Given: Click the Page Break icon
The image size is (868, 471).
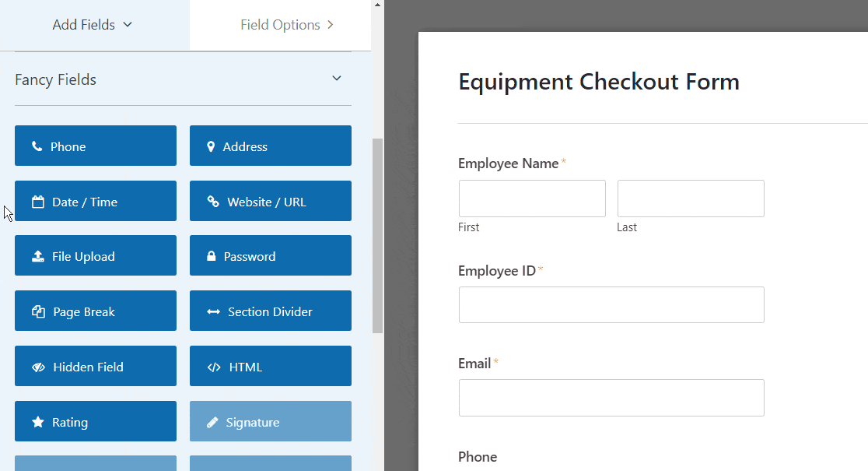Looking at the screenshot, I should (39, 312).
